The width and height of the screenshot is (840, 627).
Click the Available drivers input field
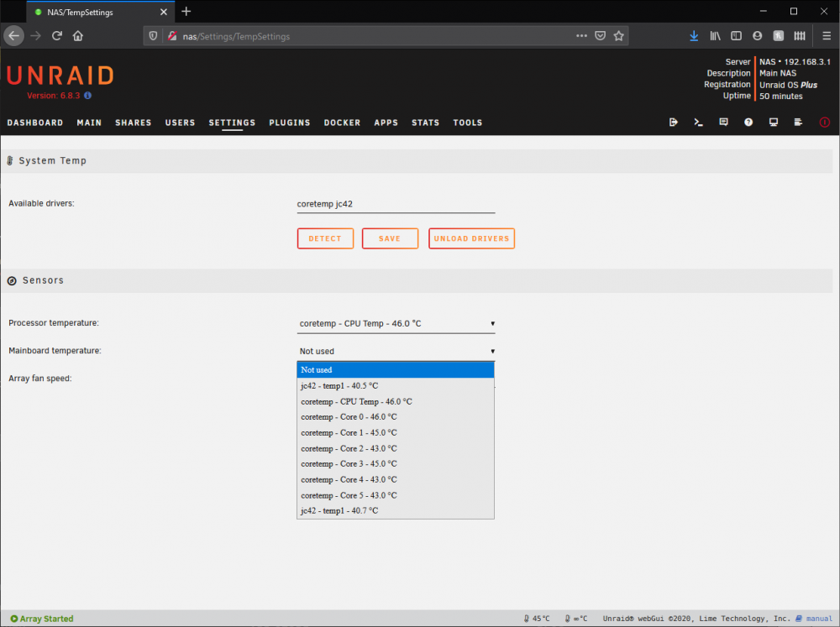396,204
